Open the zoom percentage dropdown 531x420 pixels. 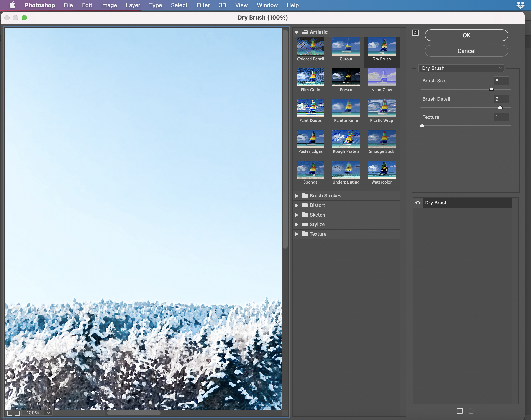[48, 413]
